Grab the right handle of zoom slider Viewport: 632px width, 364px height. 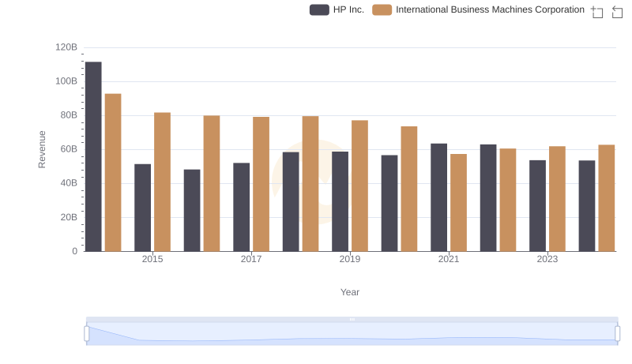(x=618, y=334)
